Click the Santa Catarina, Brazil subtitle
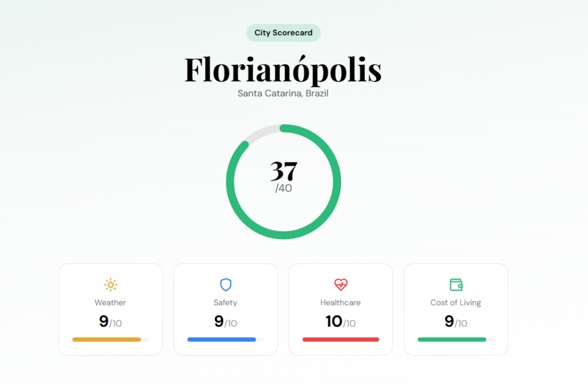 [x=283, y=93]
